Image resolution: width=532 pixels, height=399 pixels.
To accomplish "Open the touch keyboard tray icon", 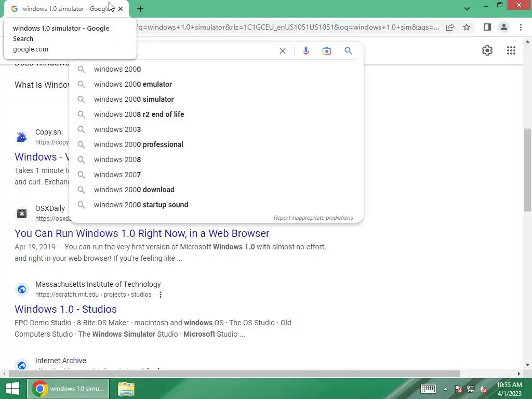I will pyautogui.click(x=428, y=389).
